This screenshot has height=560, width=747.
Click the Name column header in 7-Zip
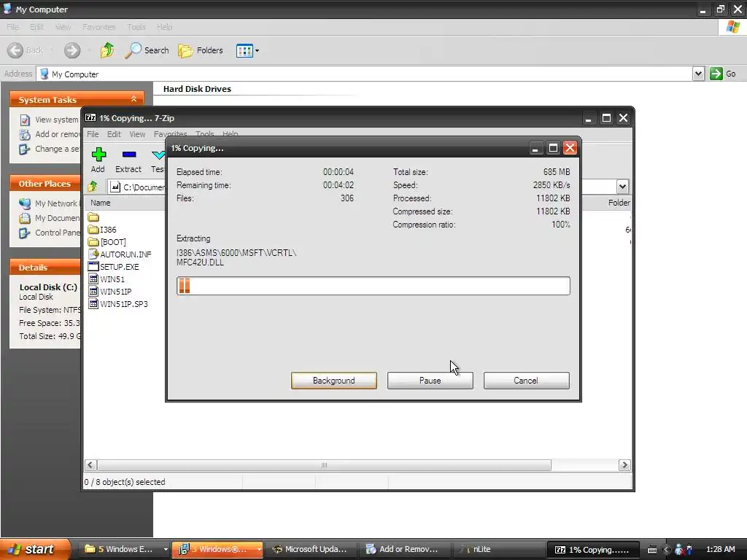tap(125, 203)
